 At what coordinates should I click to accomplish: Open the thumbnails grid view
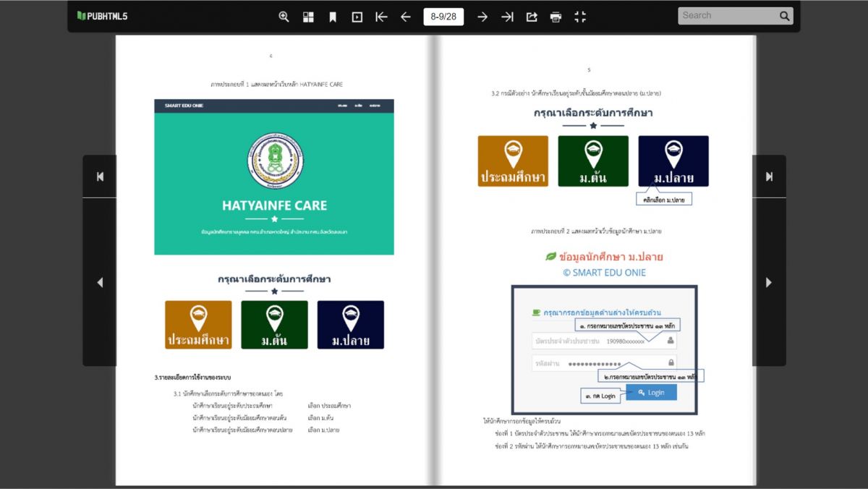coord(308,17)
